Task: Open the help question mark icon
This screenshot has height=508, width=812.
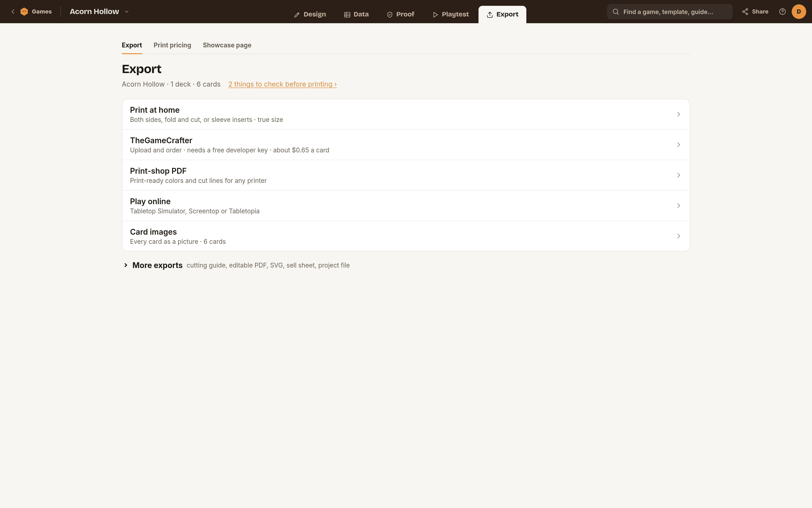Action: pos(782,12)
